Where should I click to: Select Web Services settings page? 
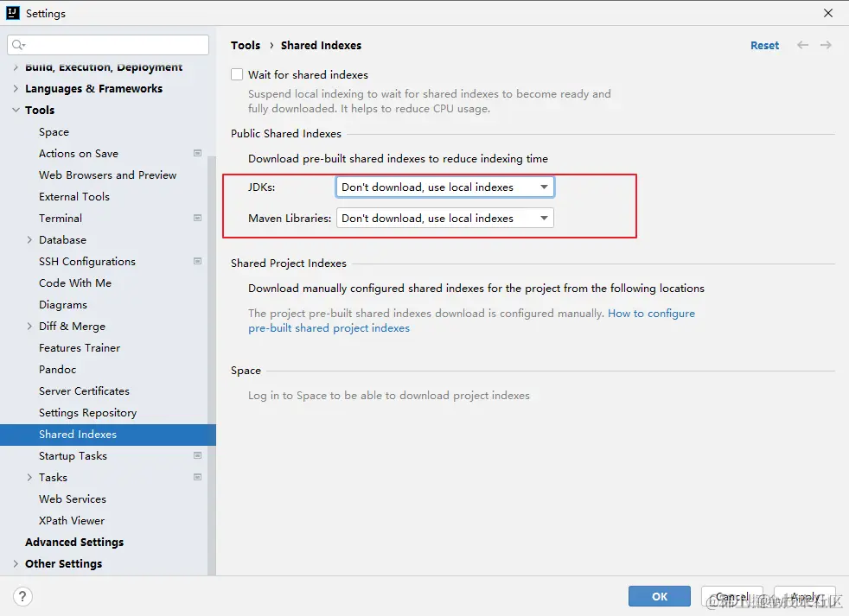click(x=73, y=499)
